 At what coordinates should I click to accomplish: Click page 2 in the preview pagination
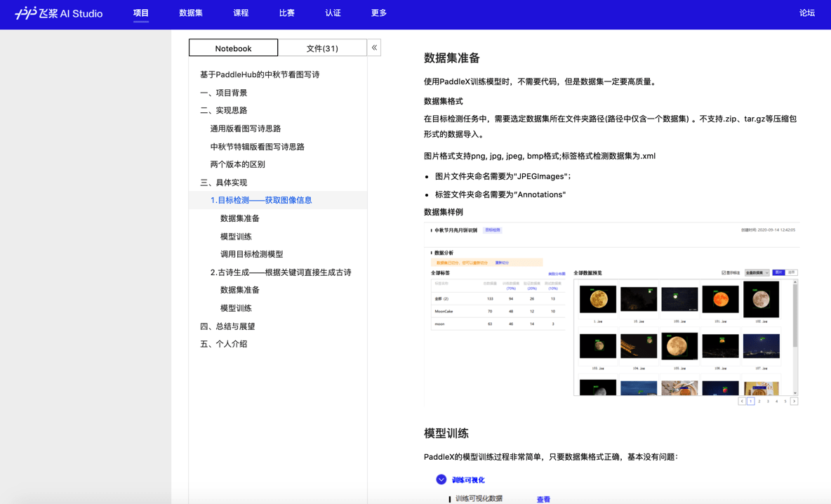759,402
